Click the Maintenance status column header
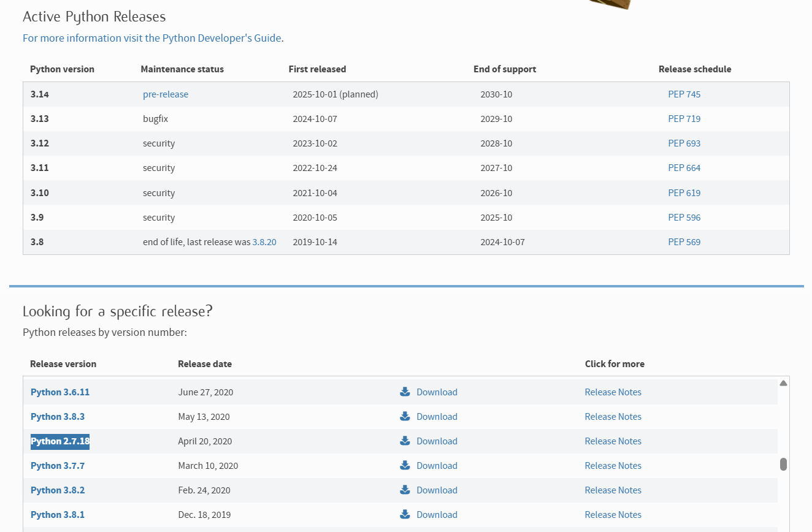812x532 pixels. (182, 69)
